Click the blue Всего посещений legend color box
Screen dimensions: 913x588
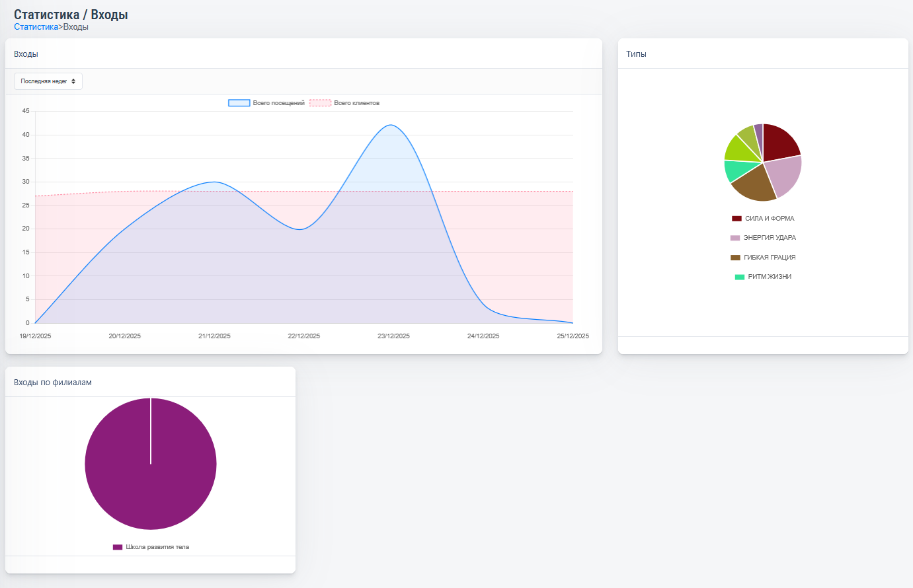pos(239,103)
